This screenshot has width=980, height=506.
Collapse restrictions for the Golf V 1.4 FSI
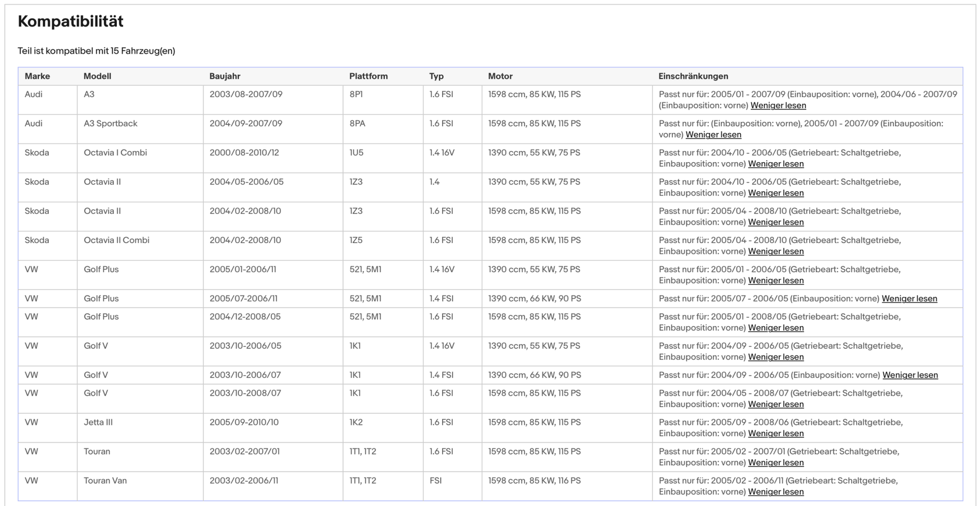(910, 376)
